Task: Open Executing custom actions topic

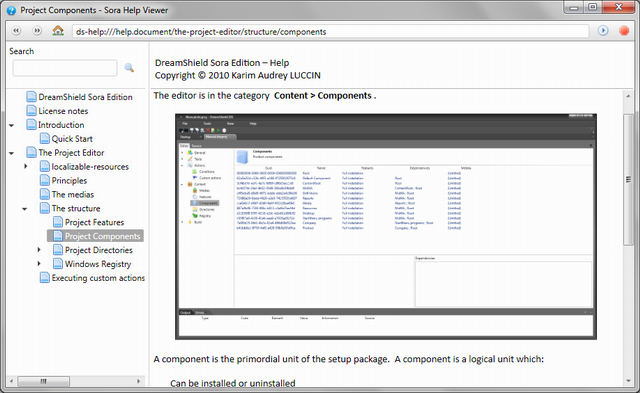Action: [x=98, y=278]
